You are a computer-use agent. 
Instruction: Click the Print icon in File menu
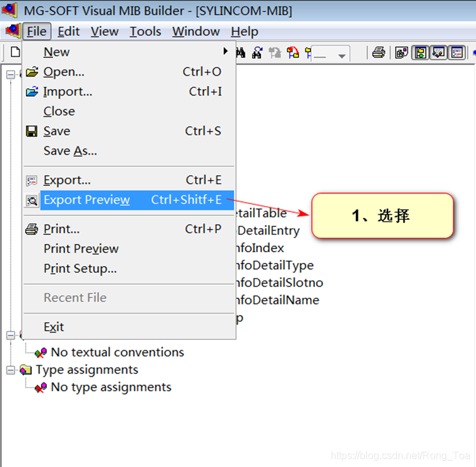[x=32, y=229]
